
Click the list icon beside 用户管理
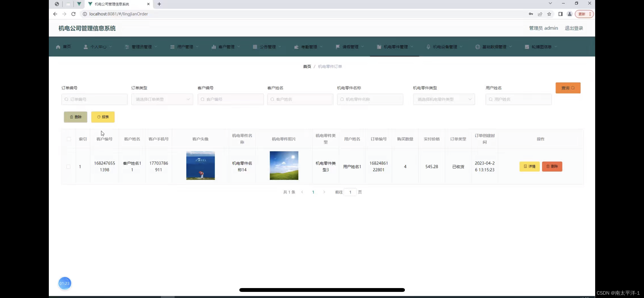coord(172,47)
